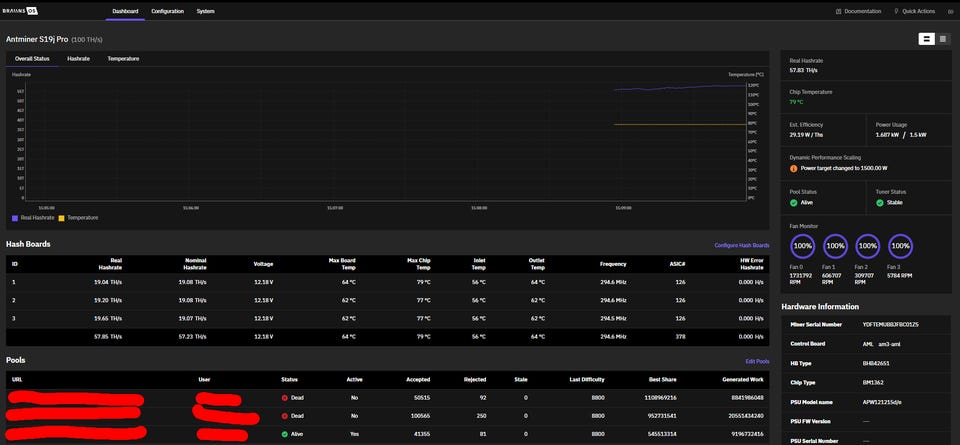The image size is (960, 445).
Task: Click the 294.5 MHz frequency of board 3
Action: click(x=613, y=319)
